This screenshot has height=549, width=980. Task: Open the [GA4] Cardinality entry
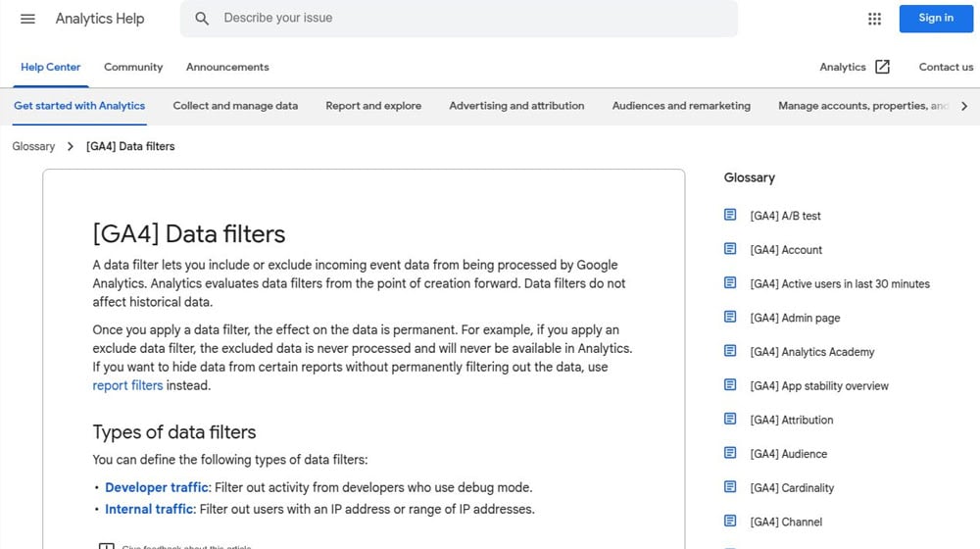(792, 487)
